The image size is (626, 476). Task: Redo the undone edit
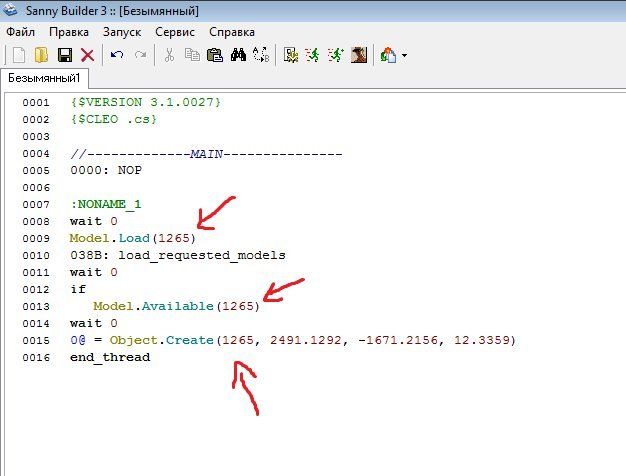[x=140, y=55]
